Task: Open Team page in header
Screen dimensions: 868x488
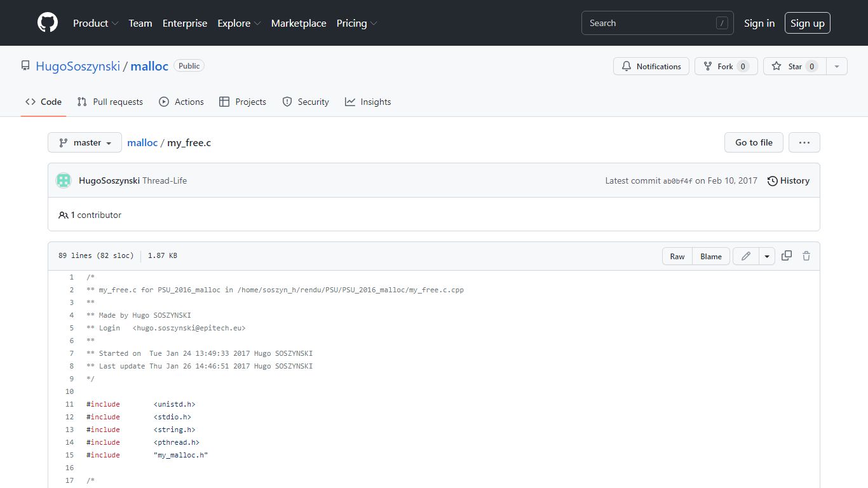Action: 140,23
